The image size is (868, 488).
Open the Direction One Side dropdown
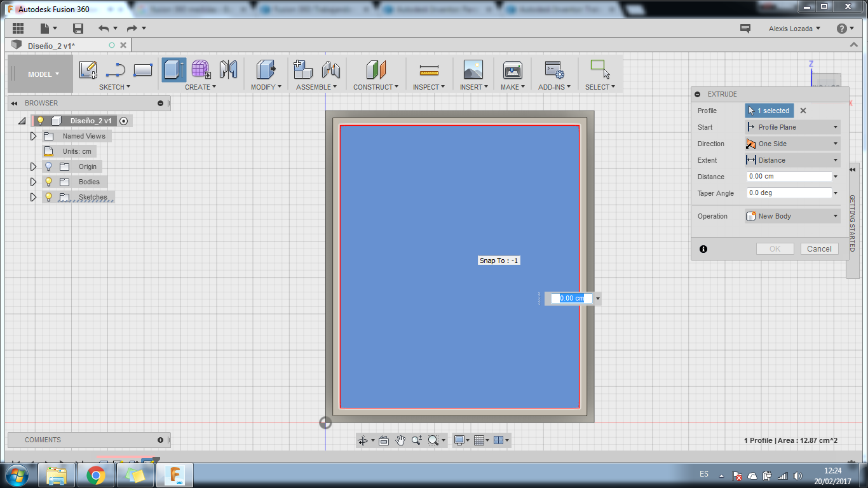coord(792,144)
